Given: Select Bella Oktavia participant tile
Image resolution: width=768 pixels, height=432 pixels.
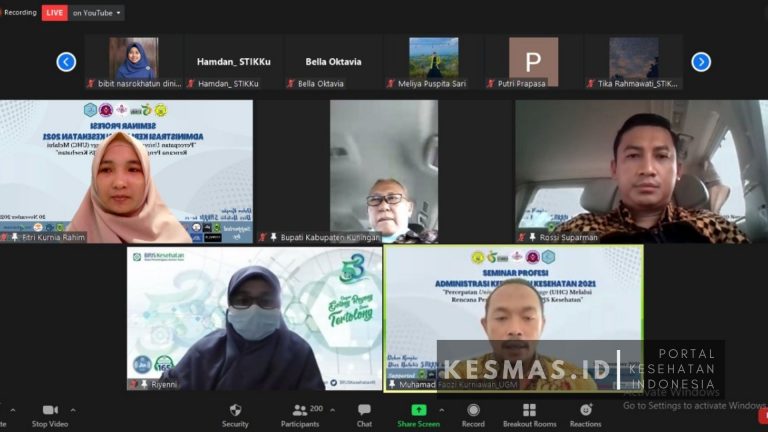Looking at the screenshot, I should coord(334,62).
